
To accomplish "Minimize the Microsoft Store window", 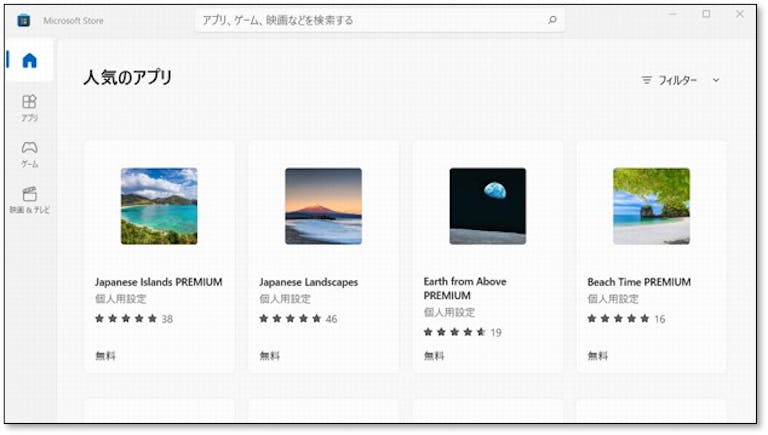I will (672, 14).
